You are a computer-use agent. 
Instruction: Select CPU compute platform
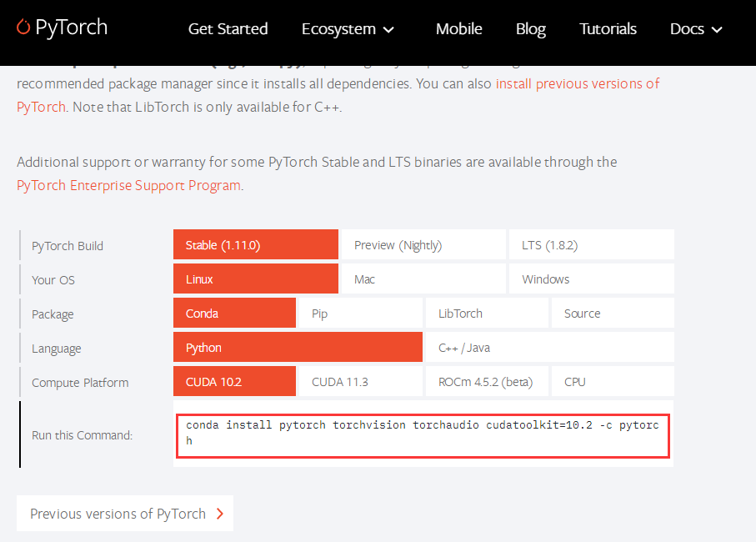(x=613, y=382)
